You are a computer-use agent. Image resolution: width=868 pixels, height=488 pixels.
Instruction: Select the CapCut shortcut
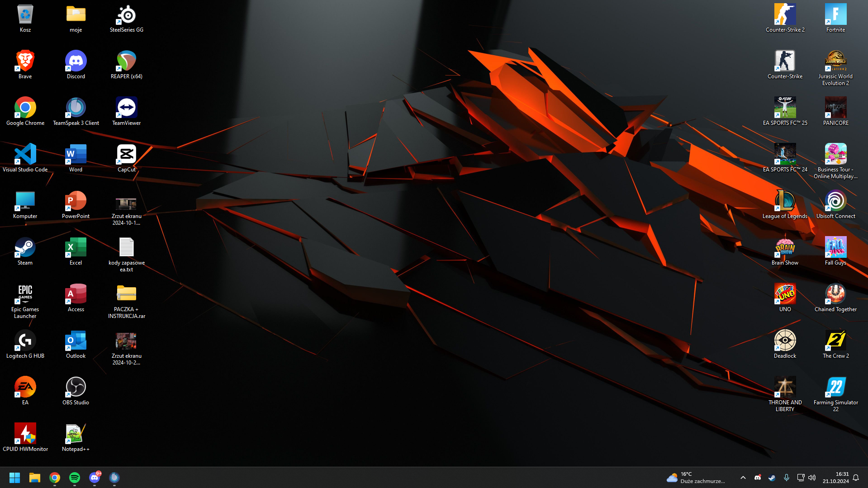pyautogui.click(x=127, y=158)
